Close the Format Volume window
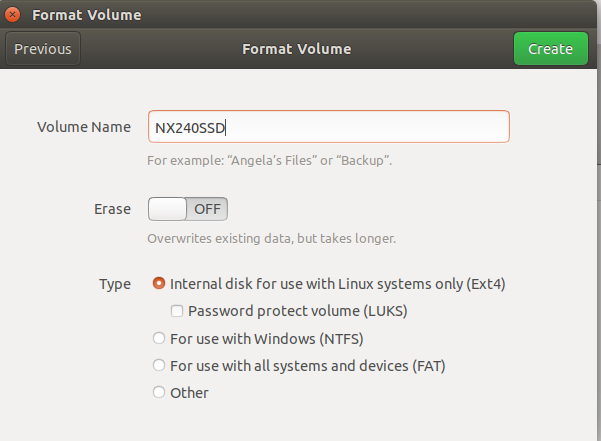Screen dimensions: 601x441 (x=13, y=15)
